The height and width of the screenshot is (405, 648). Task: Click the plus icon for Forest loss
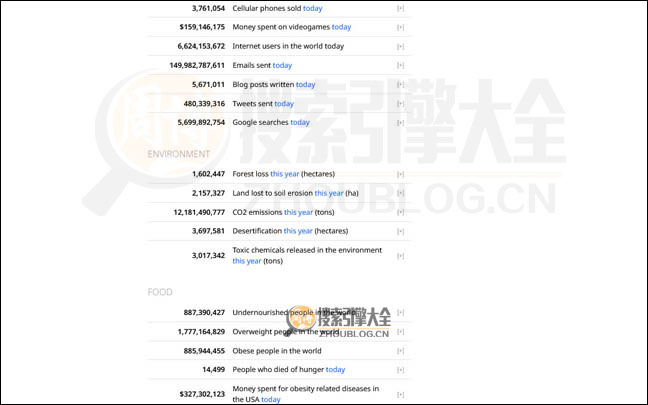[401, 174]
